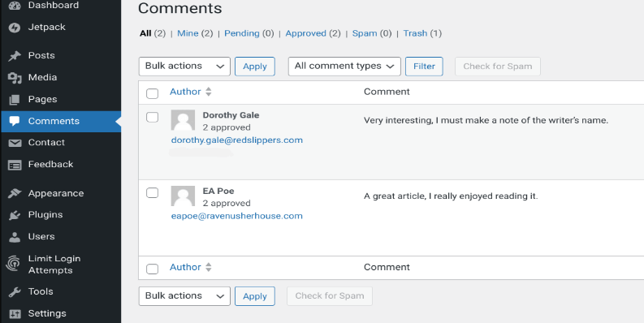Filter comments by Approved
Viewport: 644px width, 323px height.
tap(305, 33)
